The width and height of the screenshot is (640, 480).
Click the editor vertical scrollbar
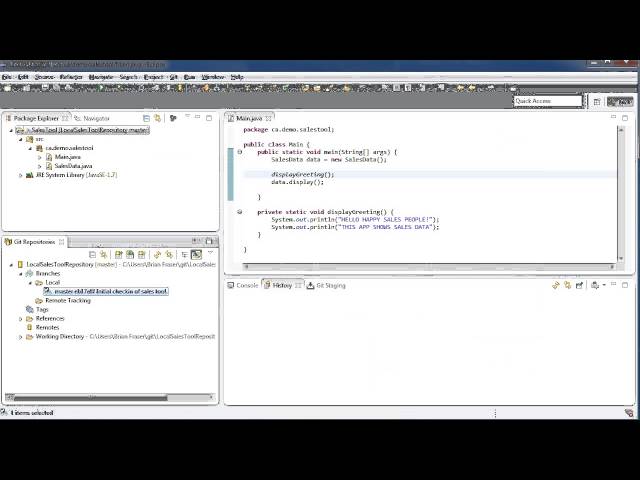pos(621,194)
